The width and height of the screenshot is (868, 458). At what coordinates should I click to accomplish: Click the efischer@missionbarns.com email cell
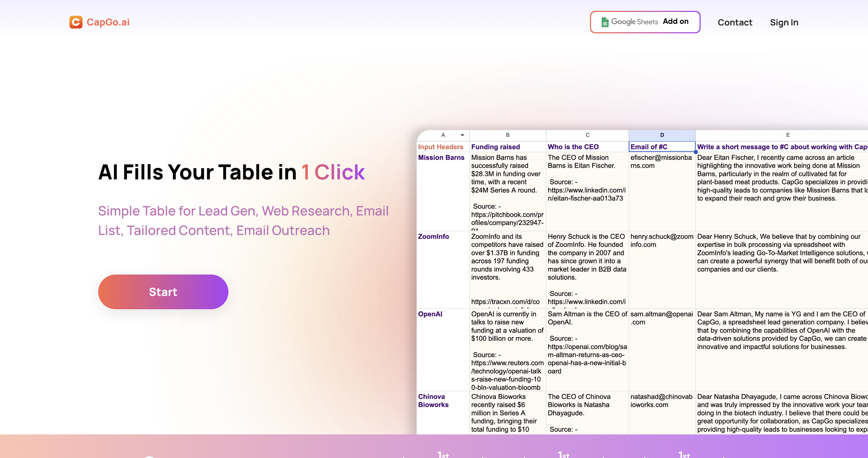(662, 191)
